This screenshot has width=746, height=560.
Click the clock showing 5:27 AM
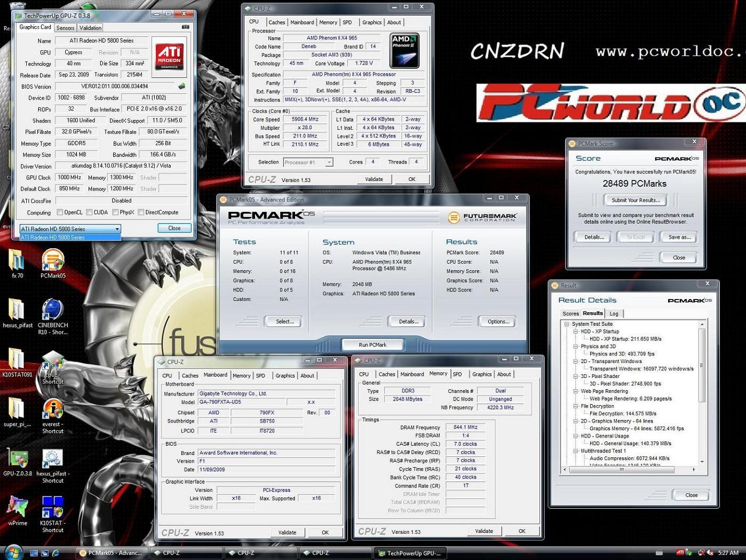pos(728,553)
